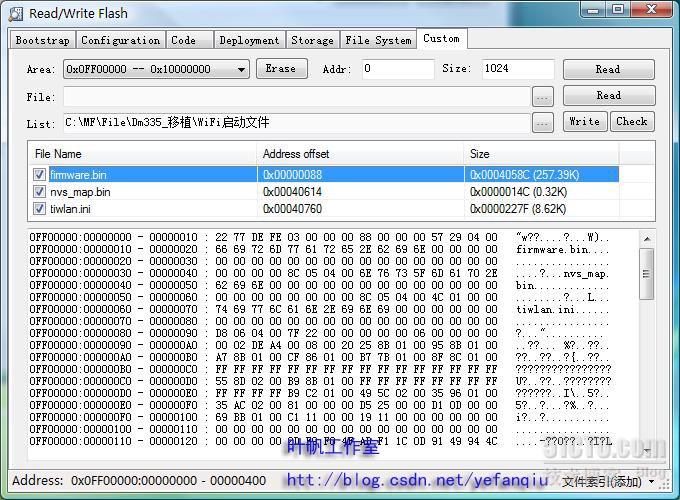Click the List path input field

(297, 123)
